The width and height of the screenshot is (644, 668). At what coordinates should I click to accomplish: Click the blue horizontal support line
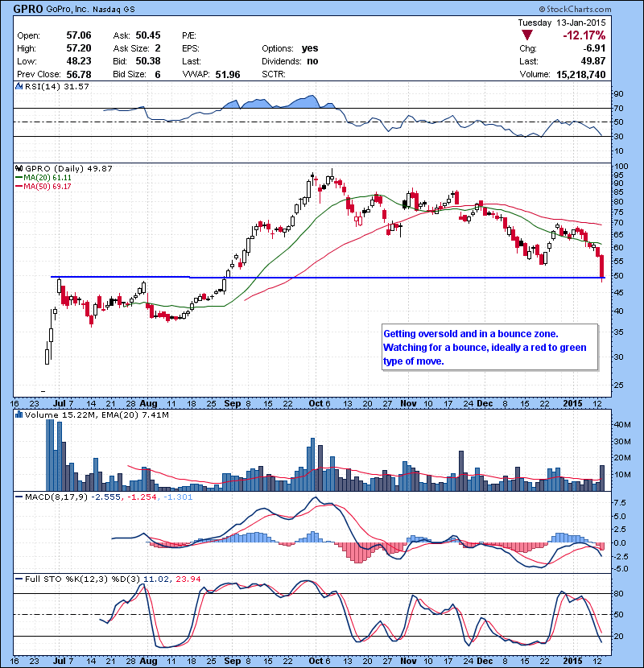[322, 278]
